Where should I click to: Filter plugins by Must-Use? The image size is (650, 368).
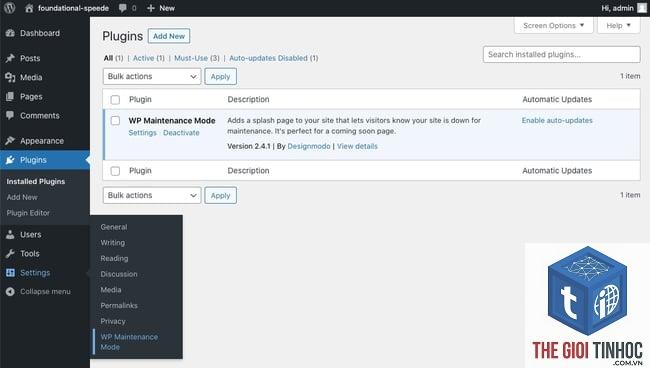pyautogui.click(x=196, y=58)
